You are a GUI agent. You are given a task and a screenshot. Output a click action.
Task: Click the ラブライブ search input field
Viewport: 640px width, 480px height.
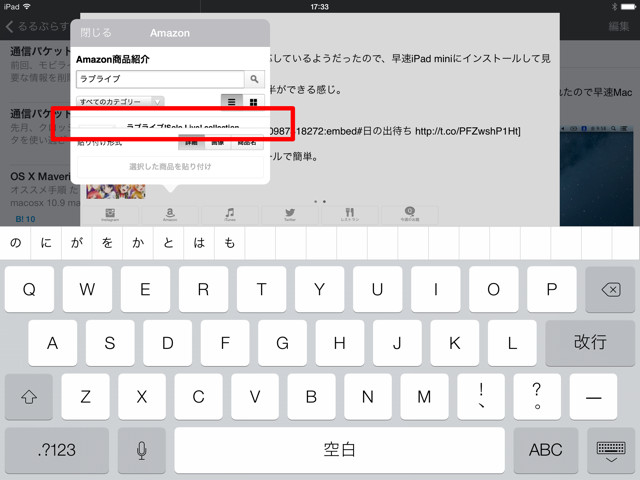click(160, 79)
